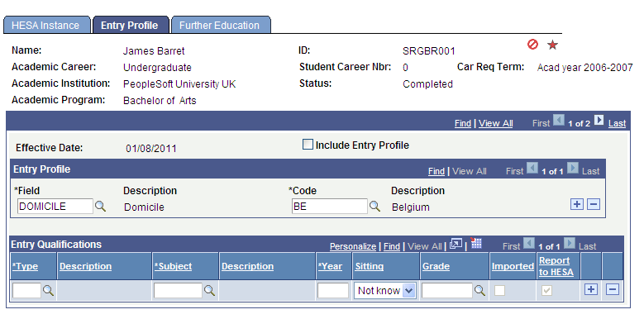Screen dimensions: 644x319
Task: Sort by the *Type column header
Action: tap(25, 266)
